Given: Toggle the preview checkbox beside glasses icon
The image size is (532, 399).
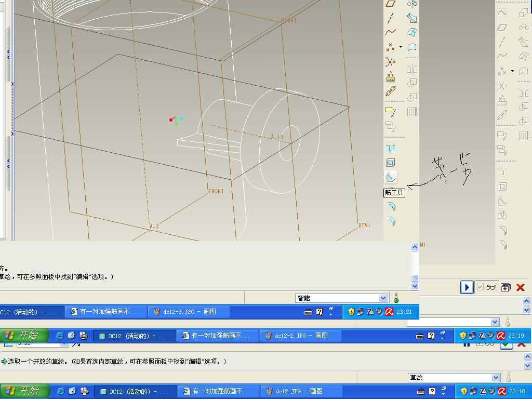Looking at the screenshot, I should click(480, 287).
